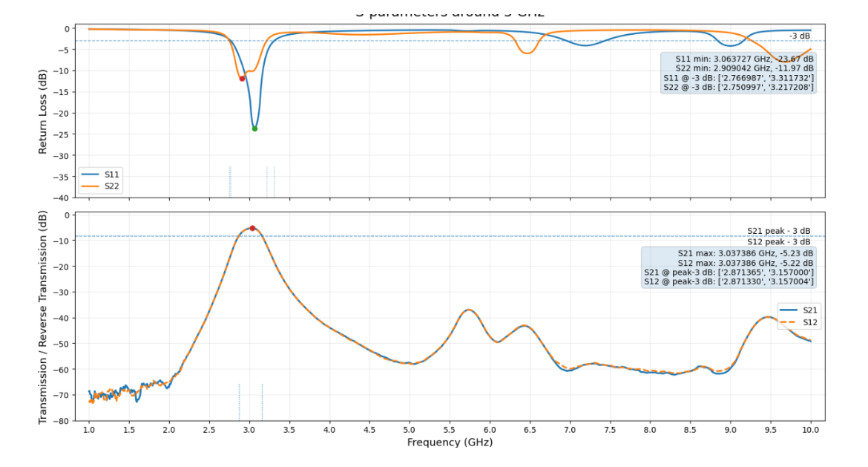Image resolution: width=868 pixels, height=467 pixels.
Task: Click the 5.5 tick on frequency axis
Action: [x=450, y=429]
